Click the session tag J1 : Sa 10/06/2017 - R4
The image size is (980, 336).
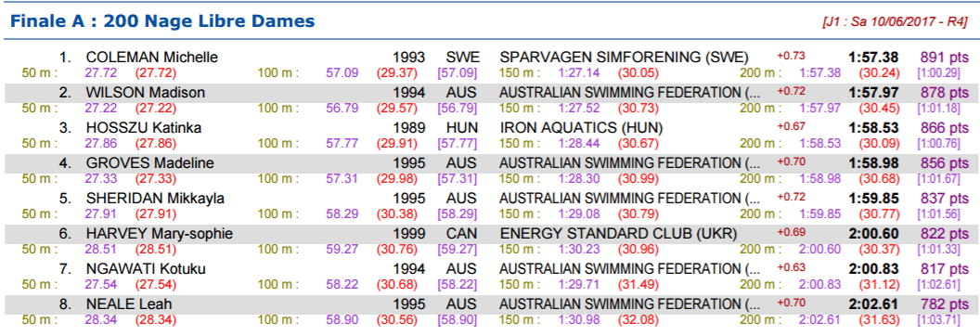coord(896,22)
